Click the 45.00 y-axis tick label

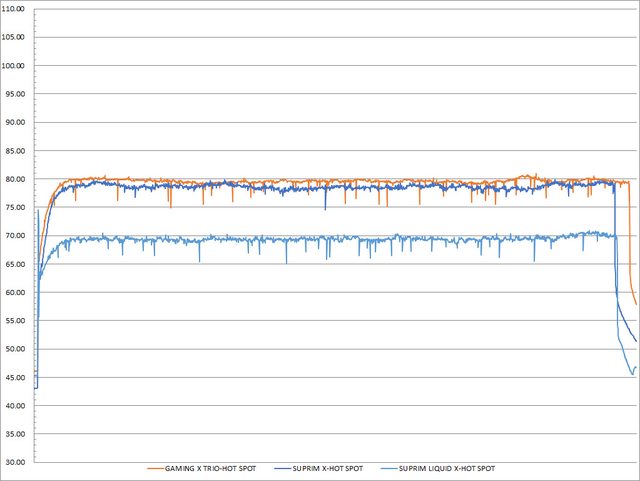[17, 378]
